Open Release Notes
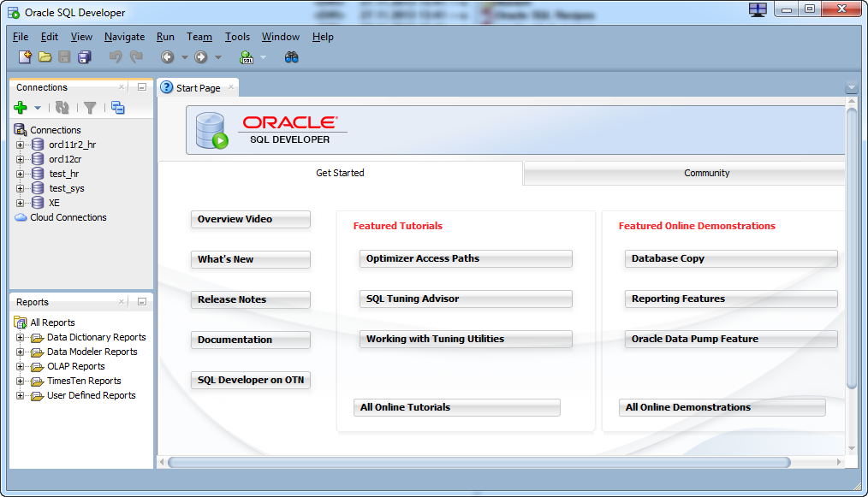 click(250, 299)
